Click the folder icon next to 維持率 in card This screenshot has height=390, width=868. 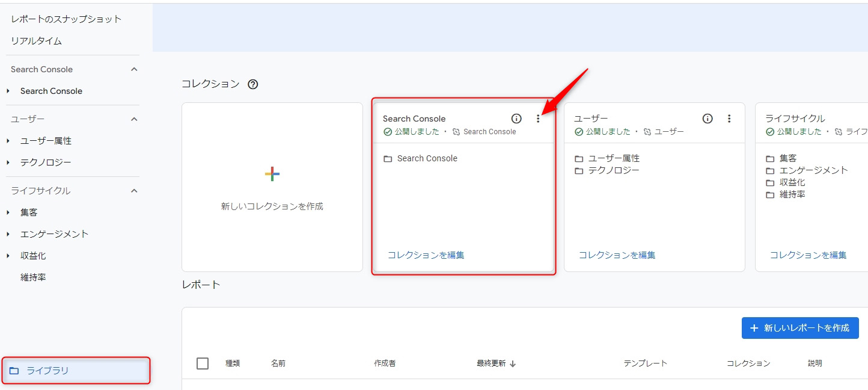pyautogui.click(x=770, y=195)
